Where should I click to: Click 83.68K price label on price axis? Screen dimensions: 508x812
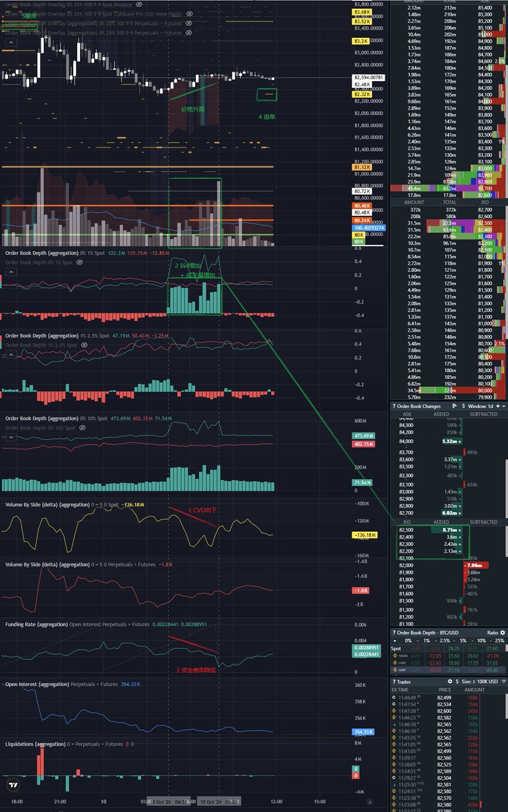click(362, 12)
